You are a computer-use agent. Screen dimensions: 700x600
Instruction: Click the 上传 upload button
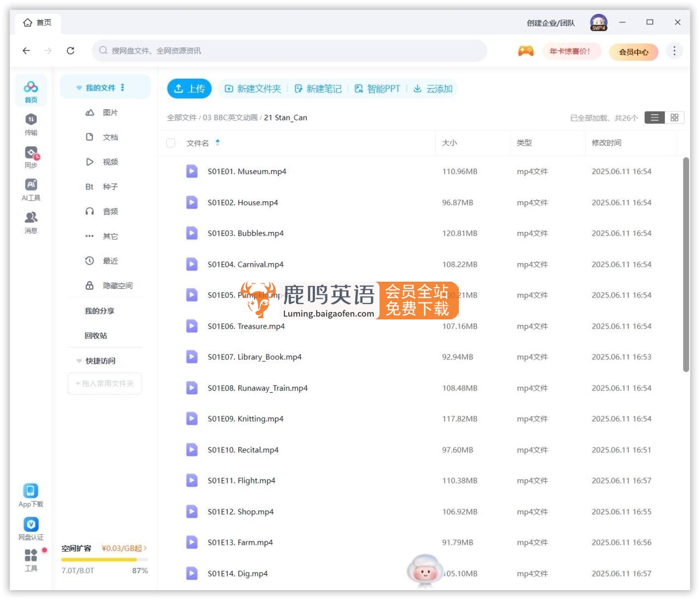(189, 88)
